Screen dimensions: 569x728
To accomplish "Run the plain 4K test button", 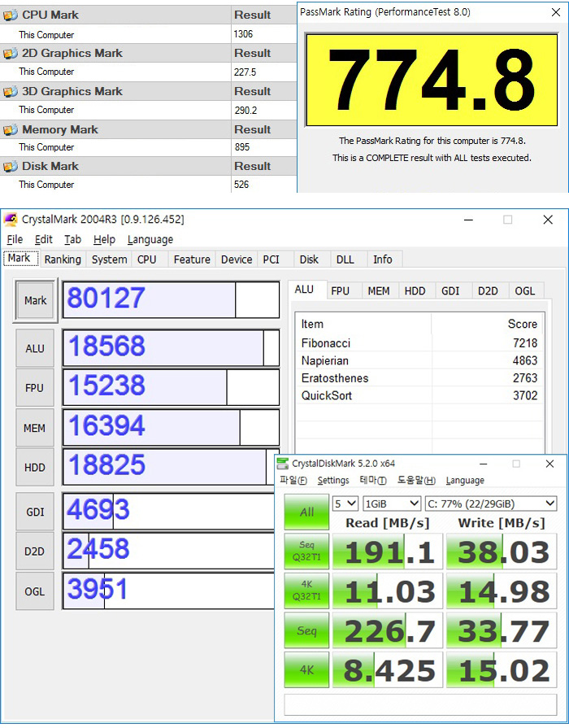I will (306, 670).
